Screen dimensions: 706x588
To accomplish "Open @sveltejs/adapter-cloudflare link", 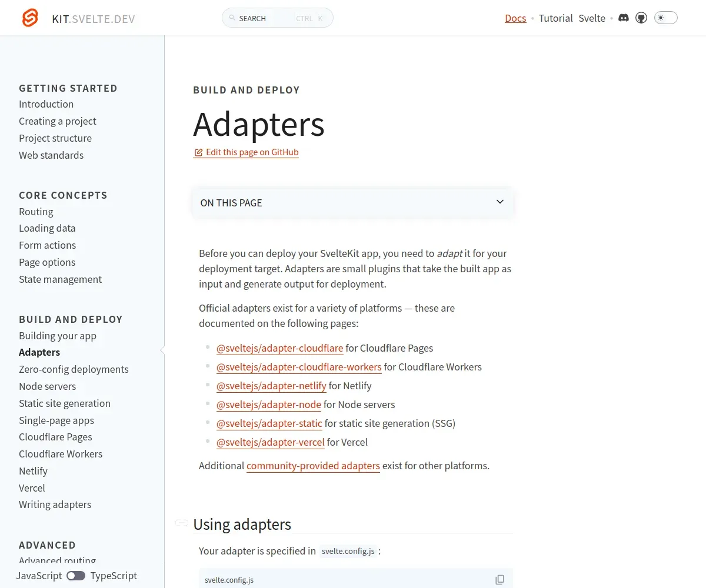I will pyautogui.click(x=279, y=348).
